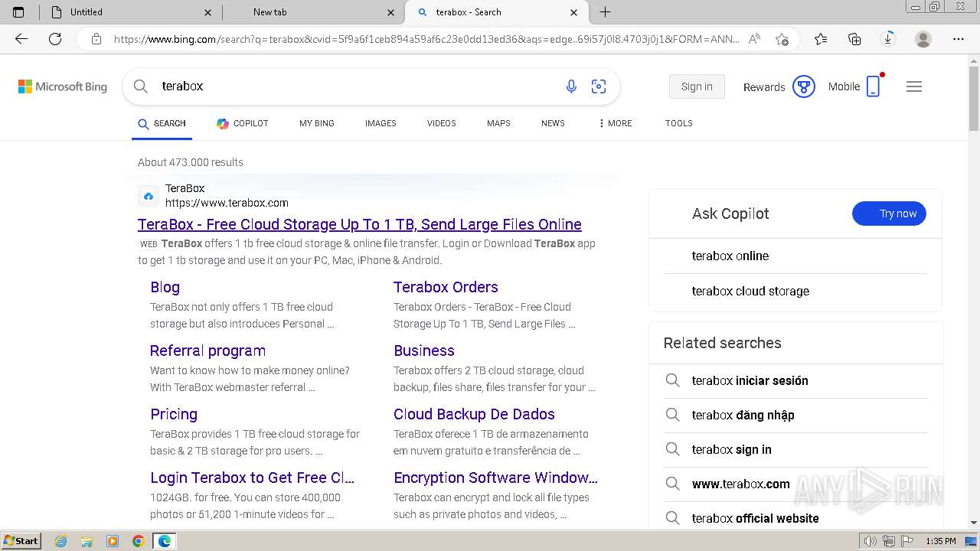Open Downloads from the browser toolbar
The height and width of the screenshot is (551, 980).
click(888, 39)
